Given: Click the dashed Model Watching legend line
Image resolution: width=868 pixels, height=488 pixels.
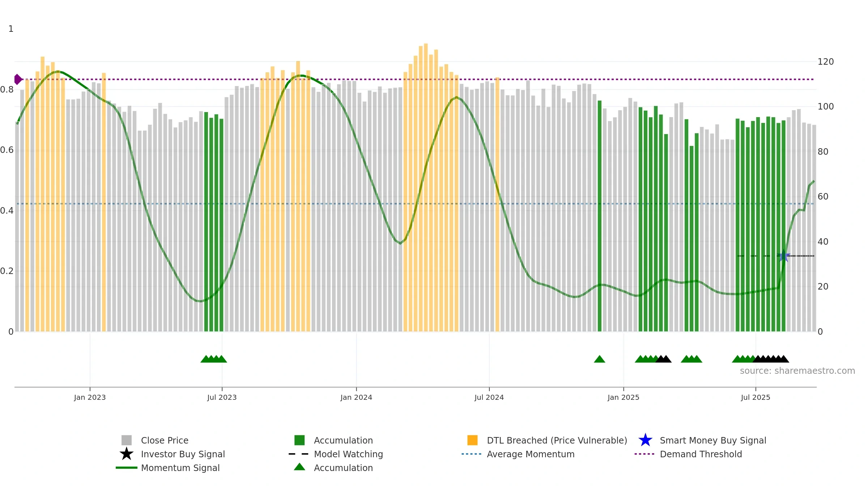Looking at the screenshot, I should 298,454.
